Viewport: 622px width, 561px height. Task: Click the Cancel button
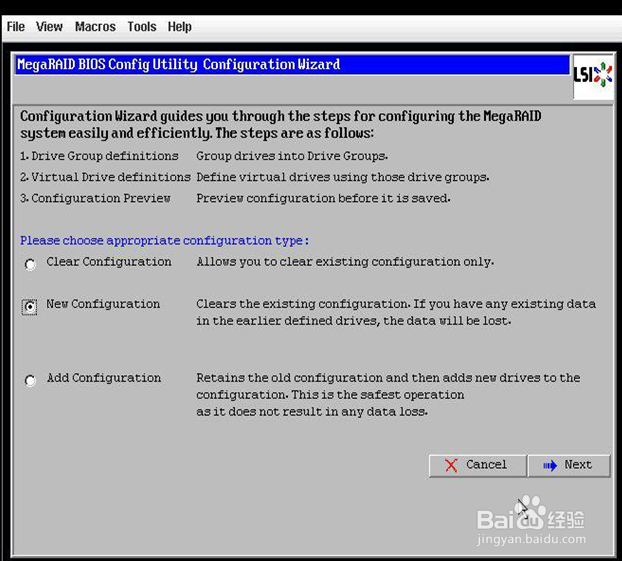478,465
